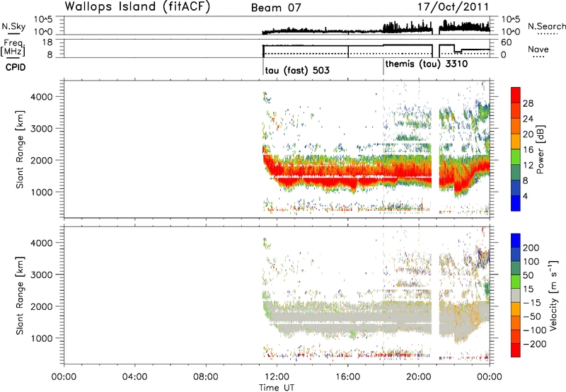Image resolution: width=566 pixels, height=392 pixels.
Task: Click the '4' tick on power colorbar
Action: (x=525, y=196)
